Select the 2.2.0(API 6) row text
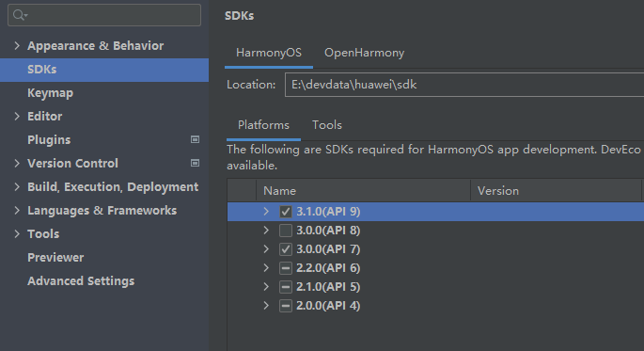Viewport: 644px width, 351px height. [x=328, y=268]
